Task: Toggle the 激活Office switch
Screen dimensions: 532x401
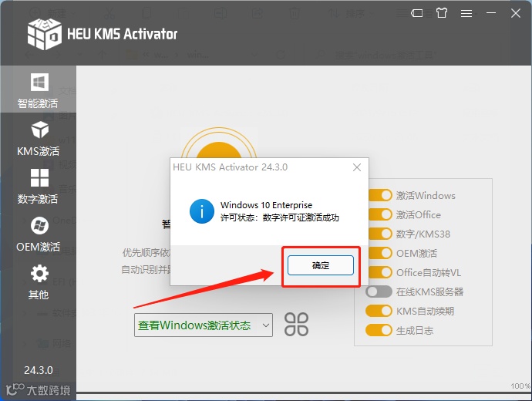Action: click(379, 214)
